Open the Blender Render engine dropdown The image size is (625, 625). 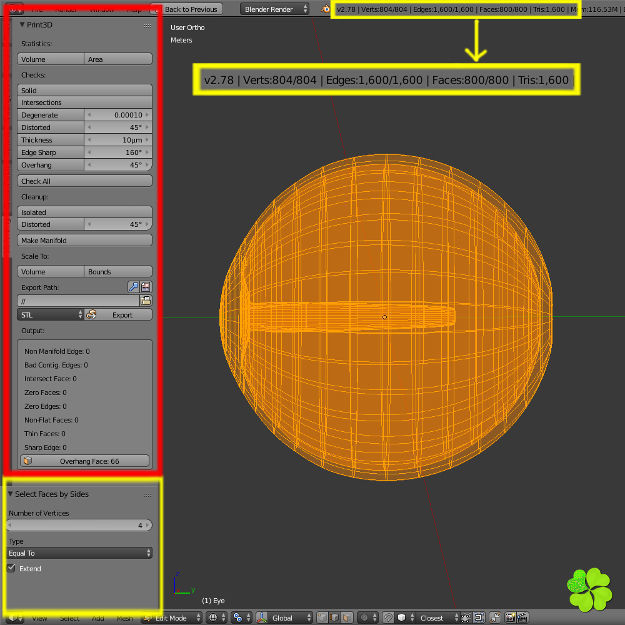coord(274,9)
